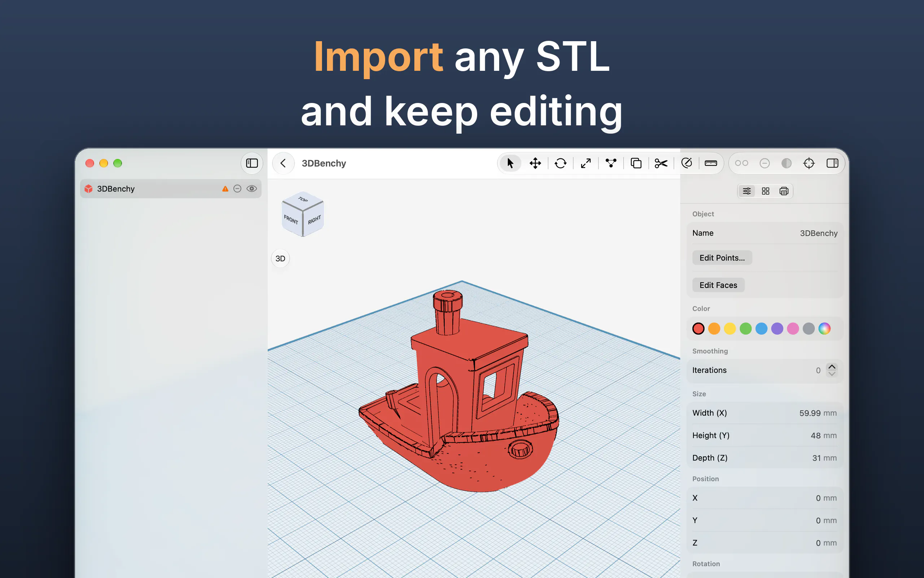The width and height of the screenshot is (924, 578).
Task: Click the Position X value 0 mm
Action: (826, 498)
